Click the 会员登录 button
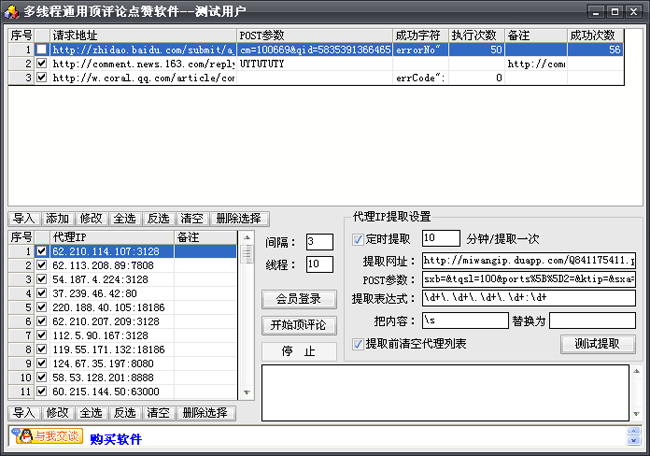The image size is (650, 456). pyautogui.click(x=299, y=299)
